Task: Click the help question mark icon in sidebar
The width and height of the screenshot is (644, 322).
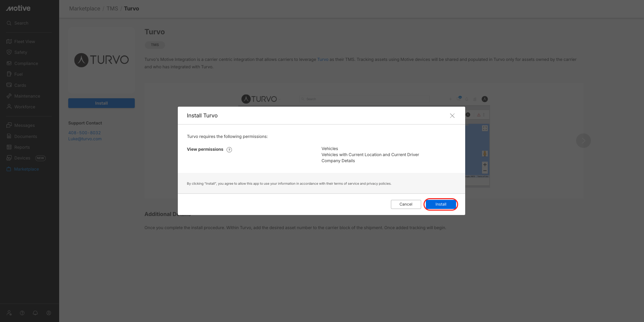Action: click(22, 313)
